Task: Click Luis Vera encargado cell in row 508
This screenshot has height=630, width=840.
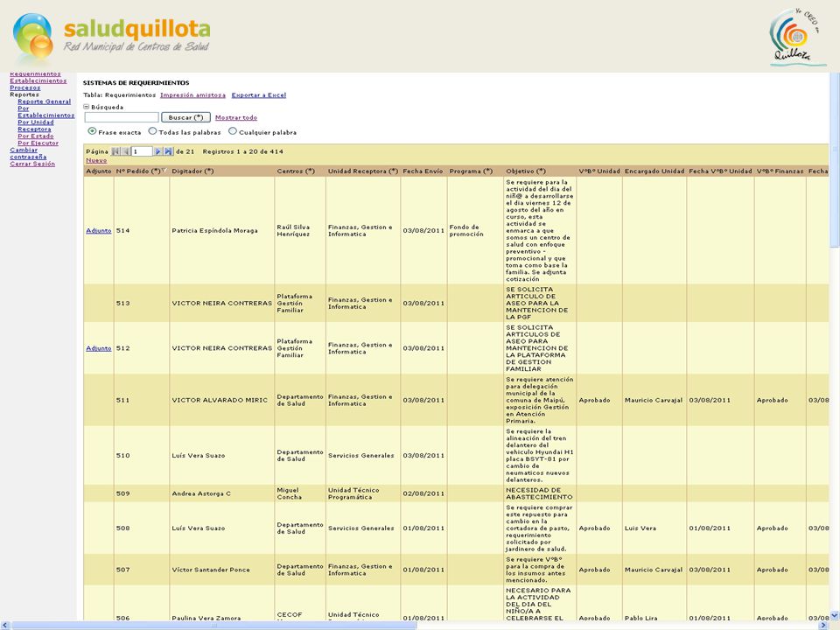Action: [640, 528]
